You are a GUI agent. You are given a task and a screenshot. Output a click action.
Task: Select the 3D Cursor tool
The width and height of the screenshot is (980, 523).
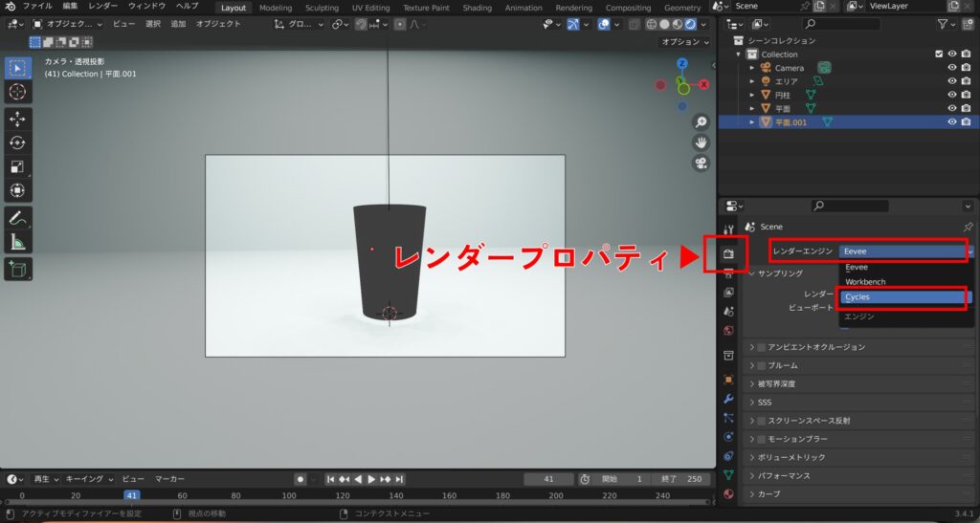pos(17,92)
